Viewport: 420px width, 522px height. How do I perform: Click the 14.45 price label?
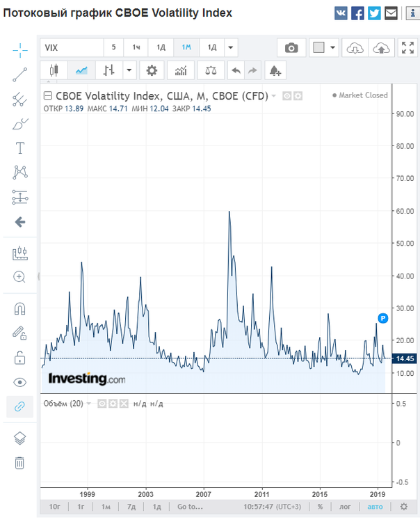[x=405, y=358]
